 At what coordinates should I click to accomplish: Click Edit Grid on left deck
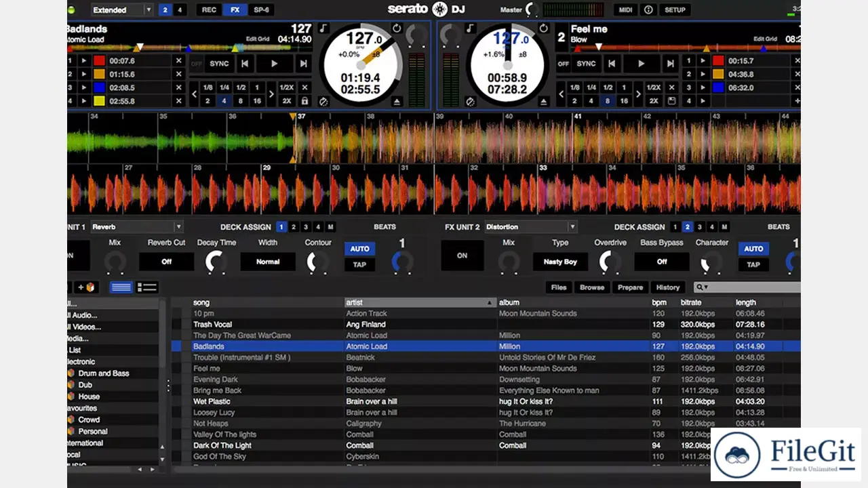(x=258, y=39)
